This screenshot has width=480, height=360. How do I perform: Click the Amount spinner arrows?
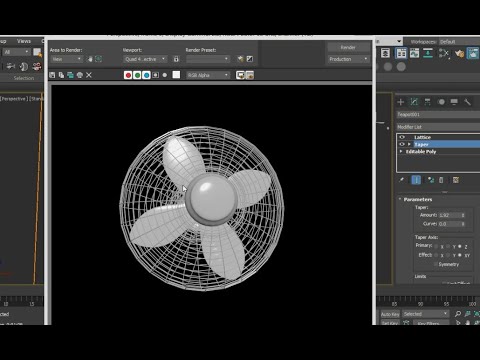point(463,215)
